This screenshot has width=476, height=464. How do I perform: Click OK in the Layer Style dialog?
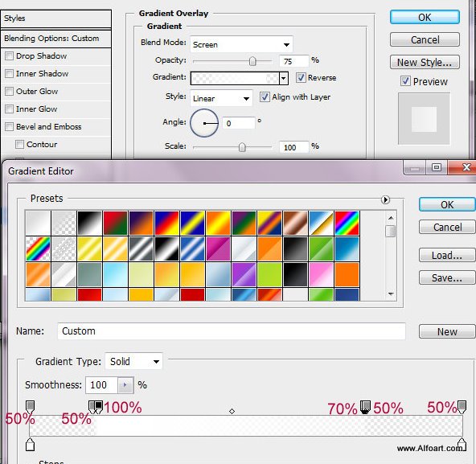coord(425,18)
